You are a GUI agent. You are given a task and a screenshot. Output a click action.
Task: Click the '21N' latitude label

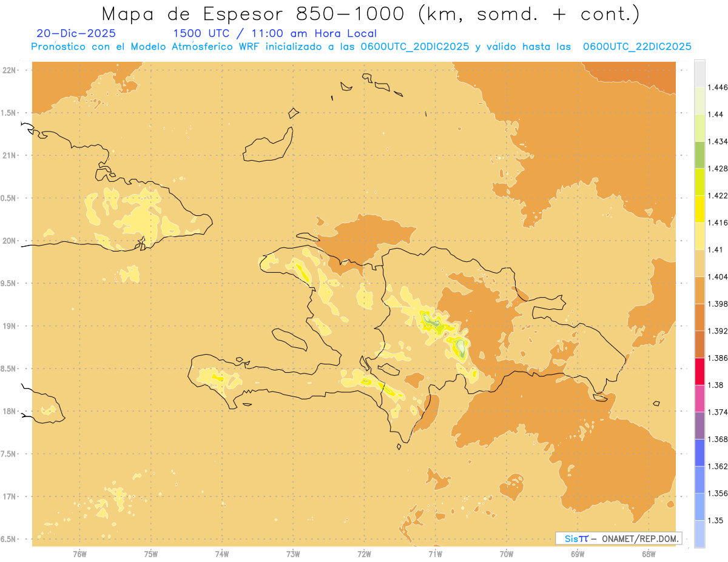pyautogui.click(x=10, y=156)
